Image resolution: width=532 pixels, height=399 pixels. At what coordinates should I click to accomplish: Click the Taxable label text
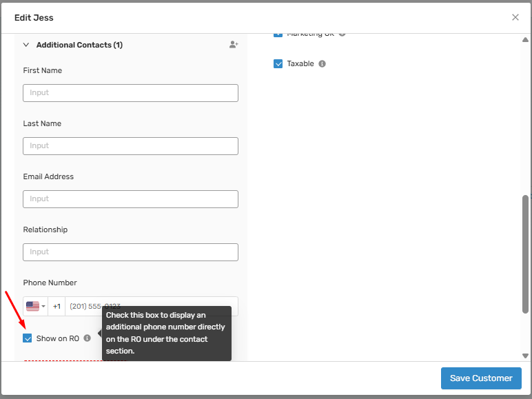pyautogui.click(x=300, y=64)
